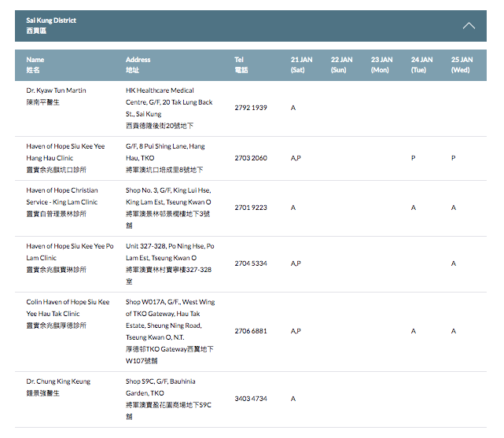Select the 23 JAN (Mon) column header
504x438 pixels.
[381, 64]
